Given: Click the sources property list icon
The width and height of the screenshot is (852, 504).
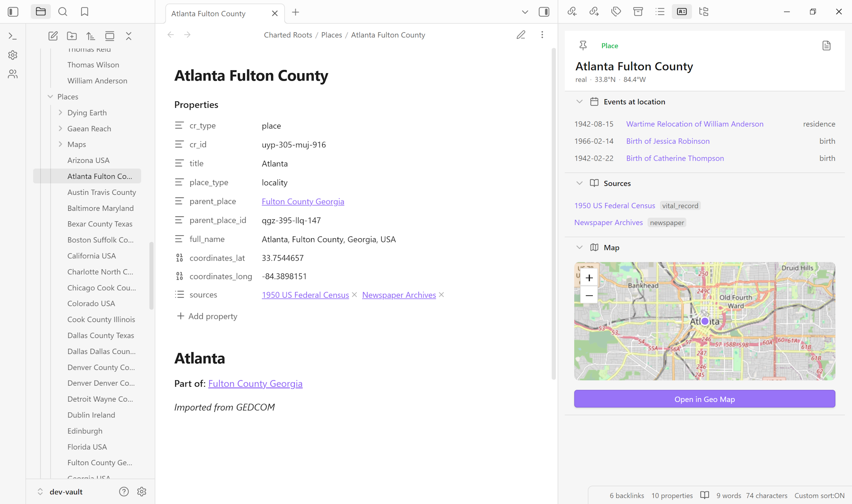Looking at the screenshot, I should tap(179, 295).
